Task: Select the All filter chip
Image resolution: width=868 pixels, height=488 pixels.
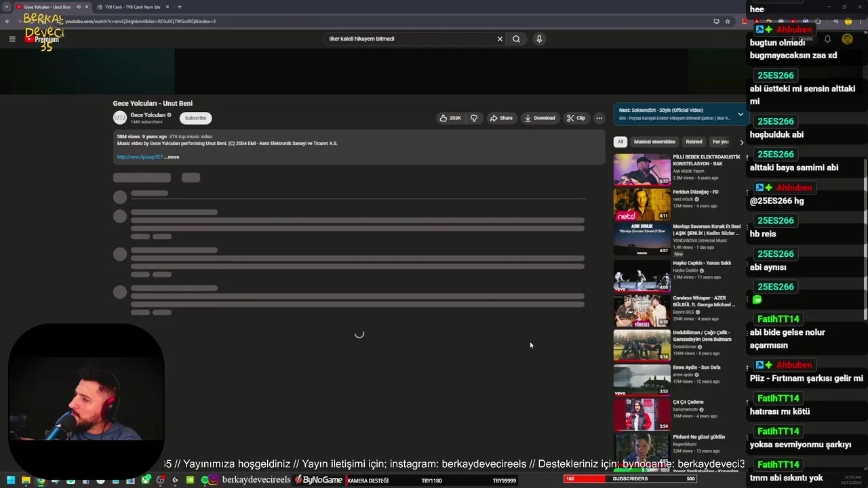Action: click(x=620, y=142)
